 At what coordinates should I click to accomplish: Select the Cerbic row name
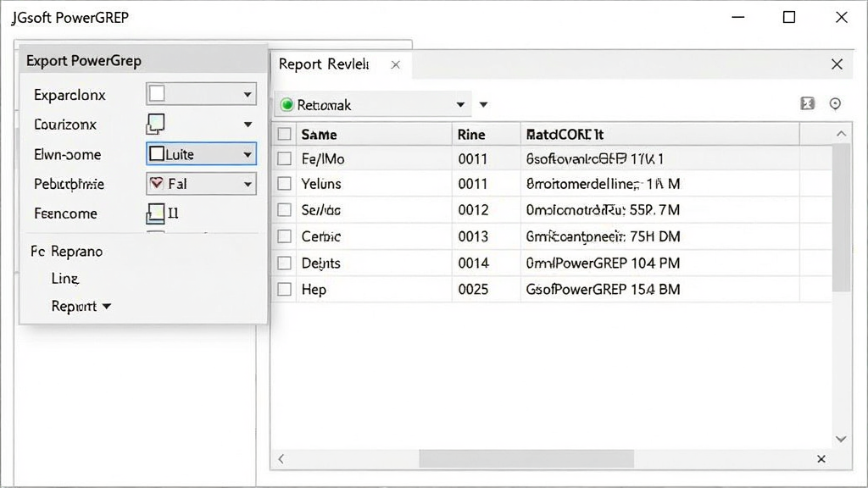[321, 237]
